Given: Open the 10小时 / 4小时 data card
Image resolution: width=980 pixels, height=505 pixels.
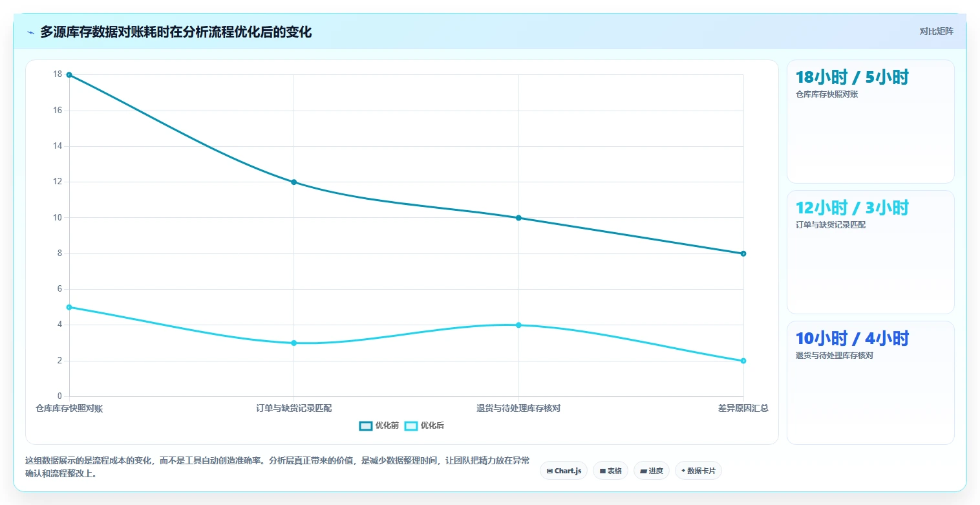Looking at the screenshot, I should tap(870, 383).
